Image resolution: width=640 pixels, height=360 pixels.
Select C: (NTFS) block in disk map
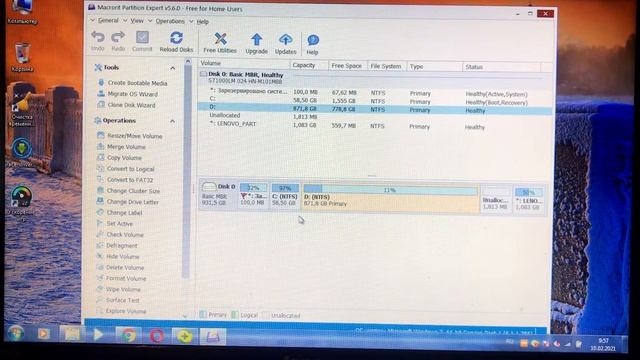(284, 196)
